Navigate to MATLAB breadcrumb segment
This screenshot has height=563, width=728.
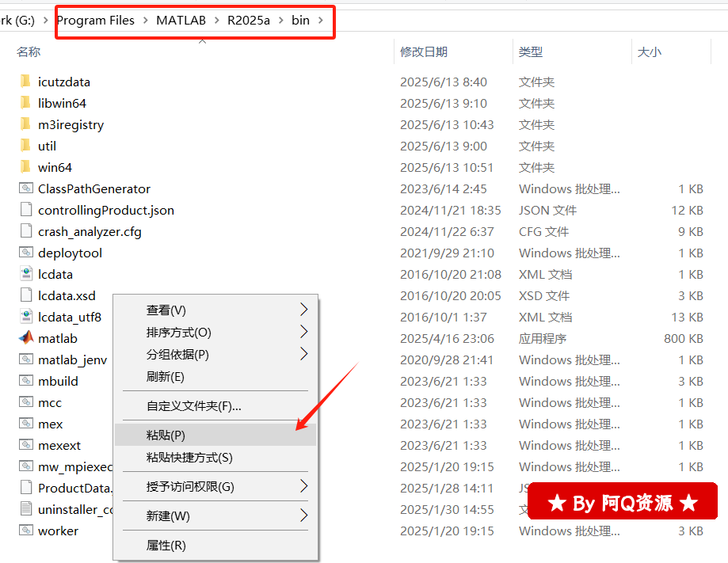pyautogui.click(x=181, y=21)
